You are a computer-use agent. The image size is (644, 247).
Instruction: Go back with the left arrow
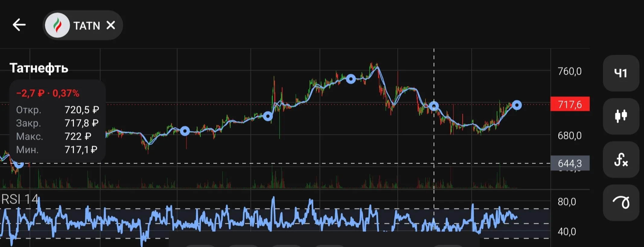click(19, 25)
